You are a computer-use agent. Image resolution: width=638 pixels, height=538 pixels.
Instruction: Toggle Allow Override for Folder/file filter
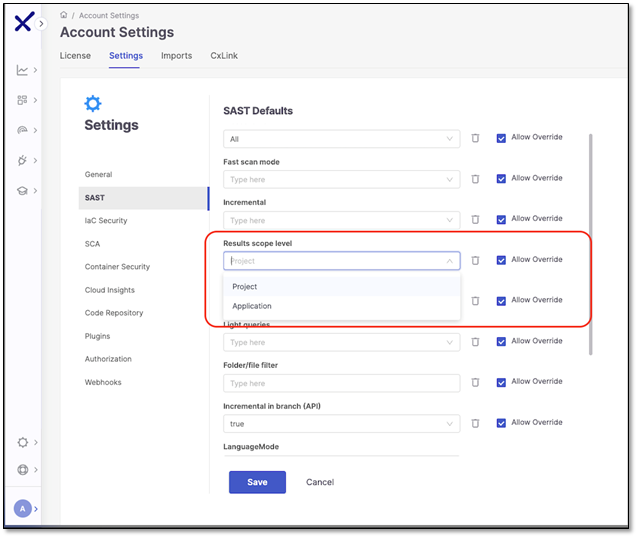501,382
